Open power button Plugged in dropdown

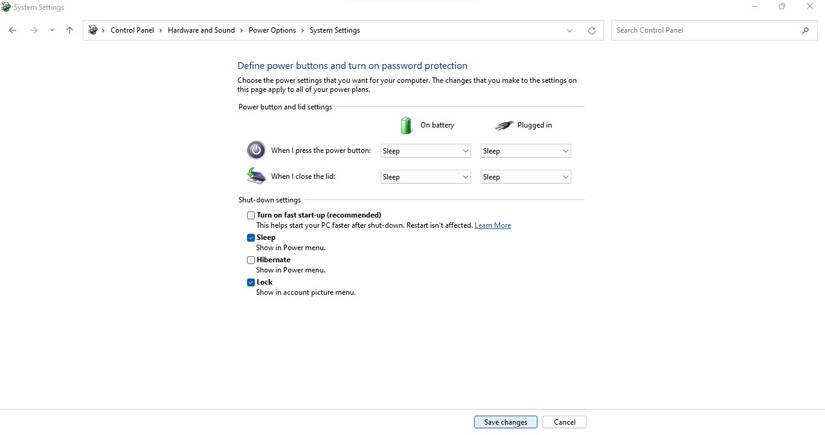pyautogui.click(x=526, y=151)
